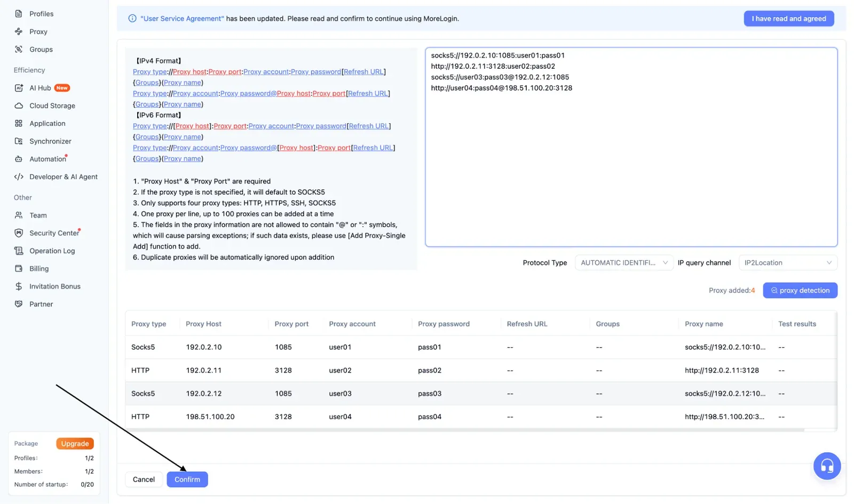Confirm the proxy batch import
This screenshot has height=504, width=854.
coord(187,479)
